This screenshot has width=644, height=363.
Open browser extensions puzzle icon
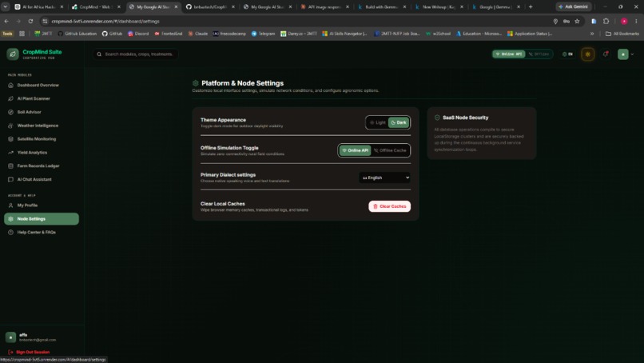pyautogui.click(x=606, y=22)
